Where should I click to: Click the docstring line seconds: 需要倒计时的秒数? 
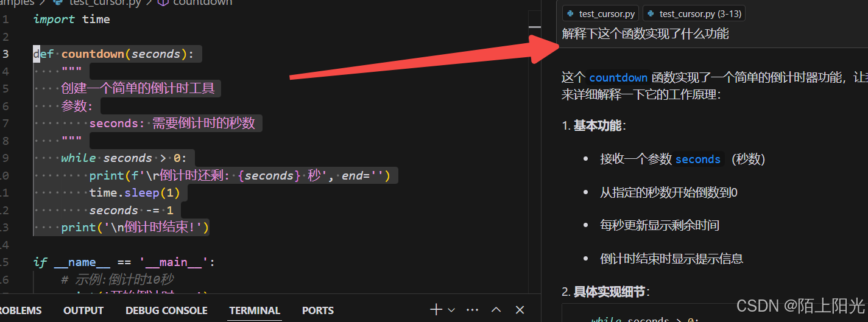pyautogui.click(x=172, y=123)
